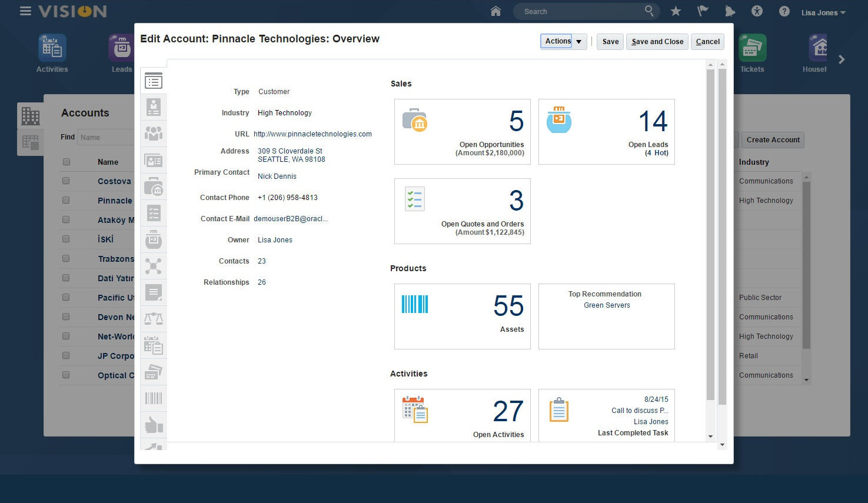
Task: Open the Lisa Jones user menu
Action: (823, 12)
